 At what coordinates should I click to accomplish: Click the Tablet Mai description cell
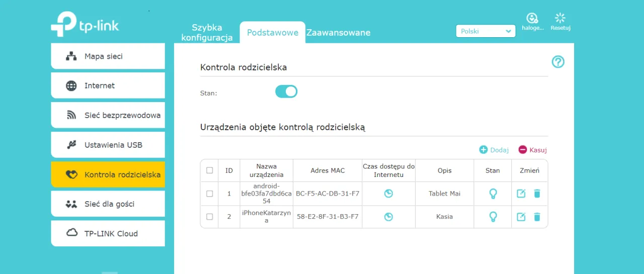(x=445, y=194)
